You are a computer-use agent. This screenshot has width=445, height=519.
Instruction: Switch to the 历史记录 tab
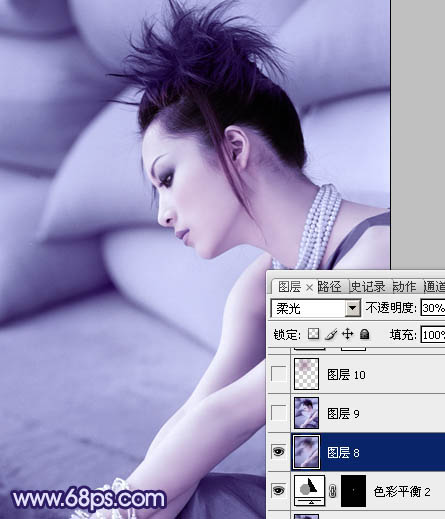[368, 287]
